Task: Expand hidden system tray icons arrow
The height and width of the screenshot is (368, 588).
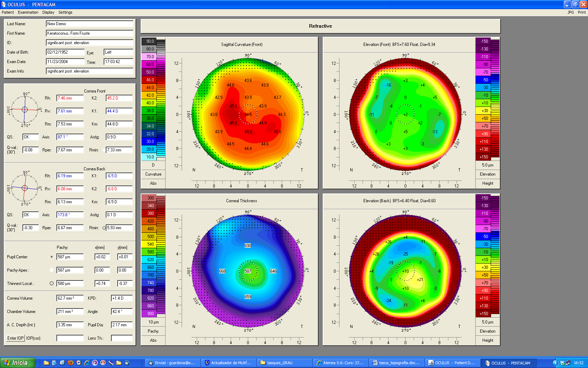Action: [555, 363]
